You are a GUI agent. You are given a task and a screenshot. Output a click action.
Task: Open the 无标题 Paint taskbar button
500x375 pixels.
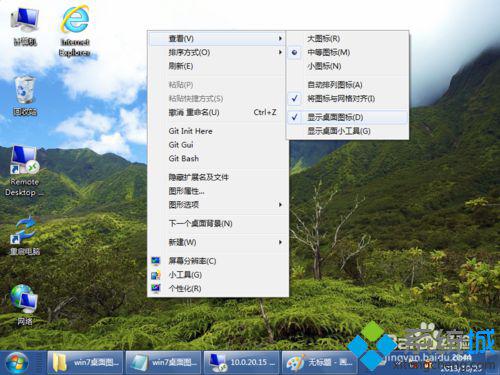(320, 362)
